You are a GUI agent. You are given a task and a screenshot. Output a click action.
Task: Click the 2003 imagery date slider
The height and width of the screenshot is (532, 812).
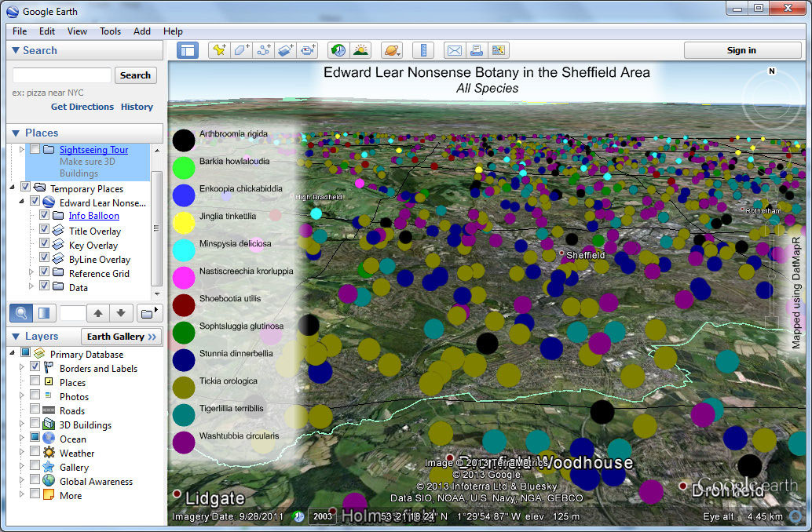tap(321, 517)
